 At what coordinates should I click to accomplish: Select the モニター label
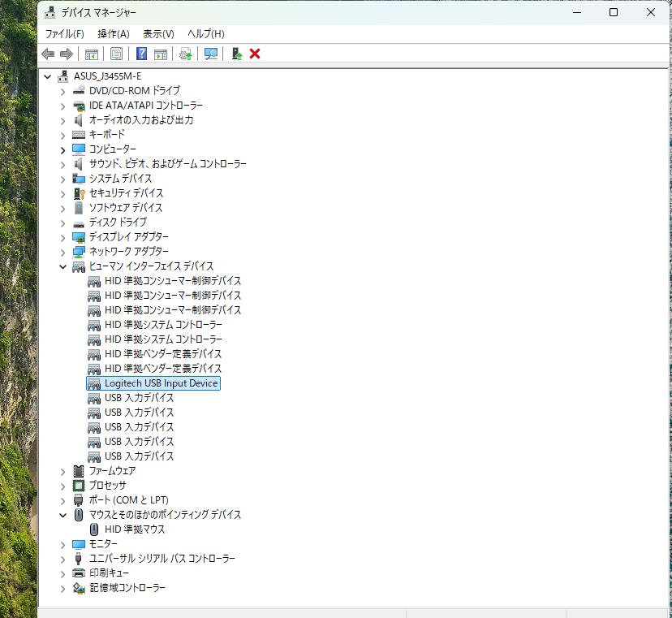coord(103,544)
